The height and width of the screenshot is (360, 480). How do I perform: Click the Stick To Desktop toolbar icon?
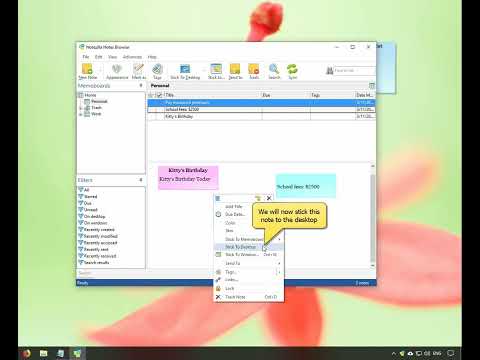[x=185, y=71]
